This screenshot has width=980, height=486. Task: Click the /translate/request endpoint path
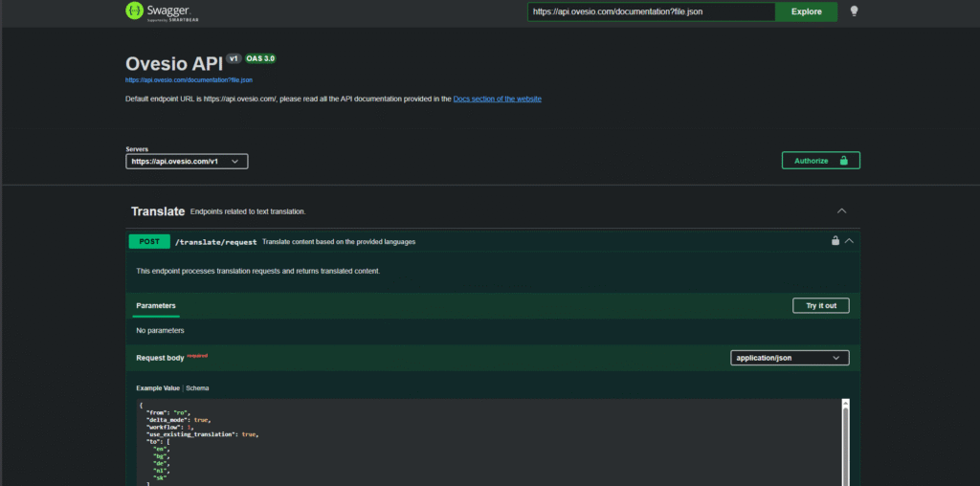[x=215, y=242]
